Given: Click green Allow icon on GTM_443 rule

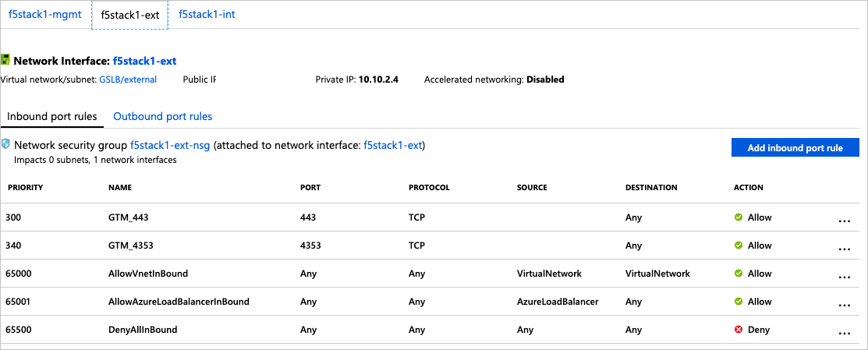Looking at the screenshot, I should click(738, 217).
